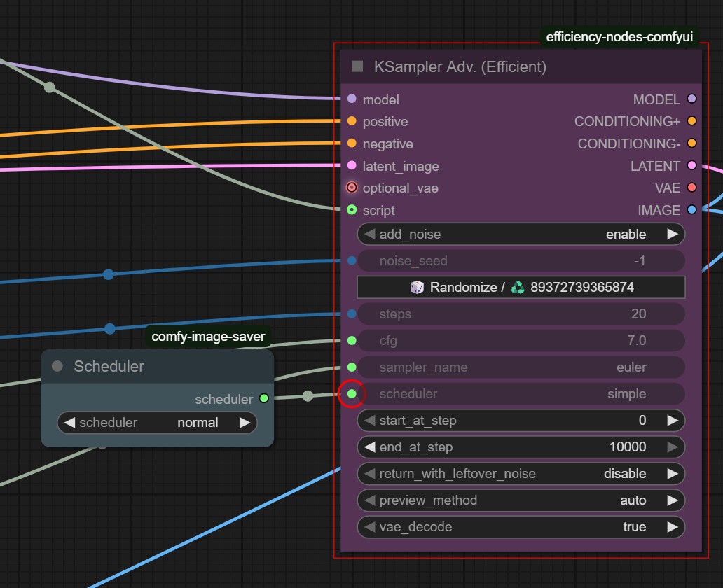
Task: Click the comfy-image-saver badge
Action: [208, 337]
